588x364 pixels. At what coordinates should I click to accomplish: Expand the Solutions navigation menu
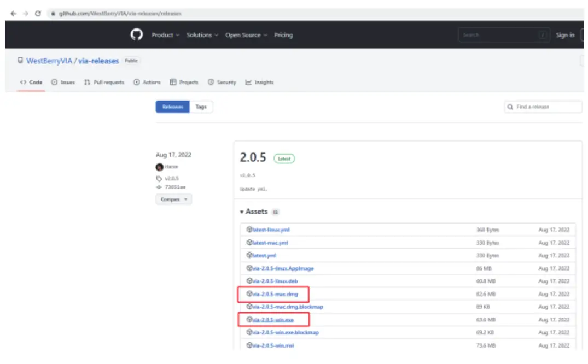click(202, 35)
